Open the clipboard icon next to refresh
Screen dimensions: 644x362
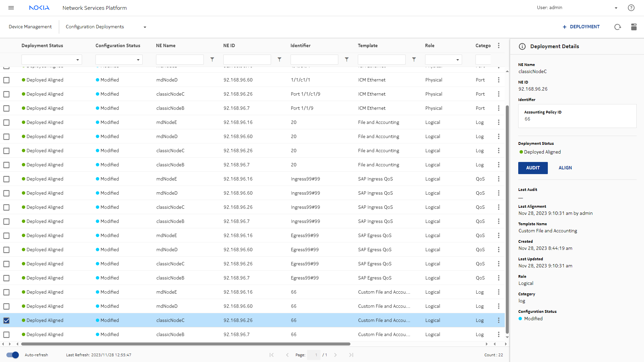click(x=634, y=27)
